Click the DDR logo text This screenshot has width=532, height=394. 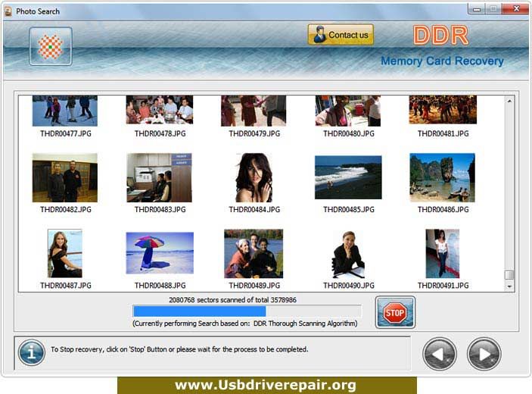440,36
